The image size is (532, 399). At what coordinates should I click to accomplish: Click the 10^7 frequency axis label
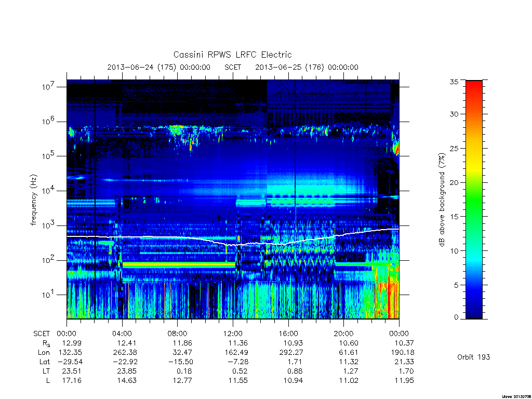tap(49, 87)
